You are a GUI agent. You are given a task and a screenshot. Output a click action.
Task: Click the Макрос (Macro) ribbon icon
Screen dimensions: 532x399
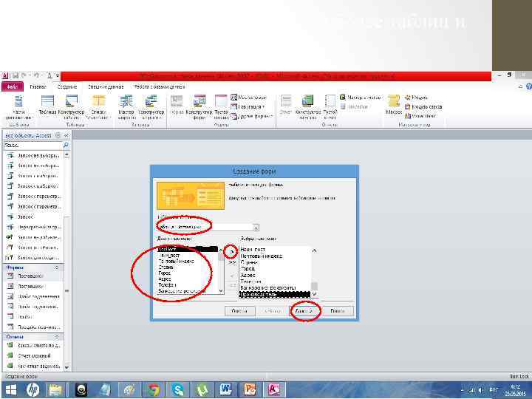pyautogui.click(x=394, y=106)
